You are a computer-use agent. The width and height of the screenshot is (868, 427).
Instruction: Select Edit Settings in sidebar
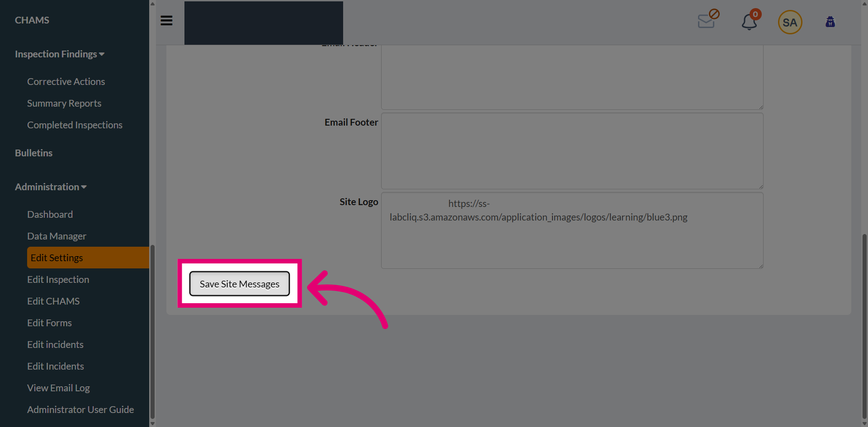(88, 258)
